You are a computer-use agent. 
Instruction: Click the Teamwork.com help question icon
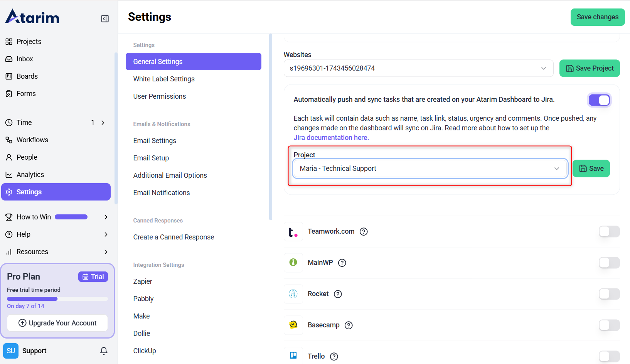tap(364, 231)
